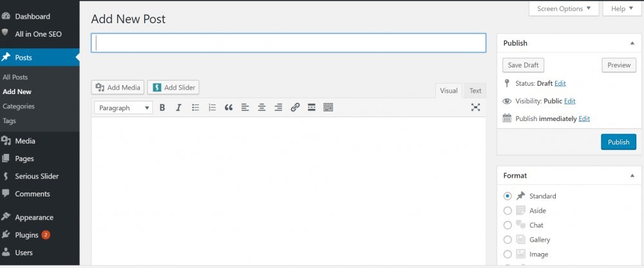Edit the publish date
This screenshot has height=268, width=644.
pos(584,119)
